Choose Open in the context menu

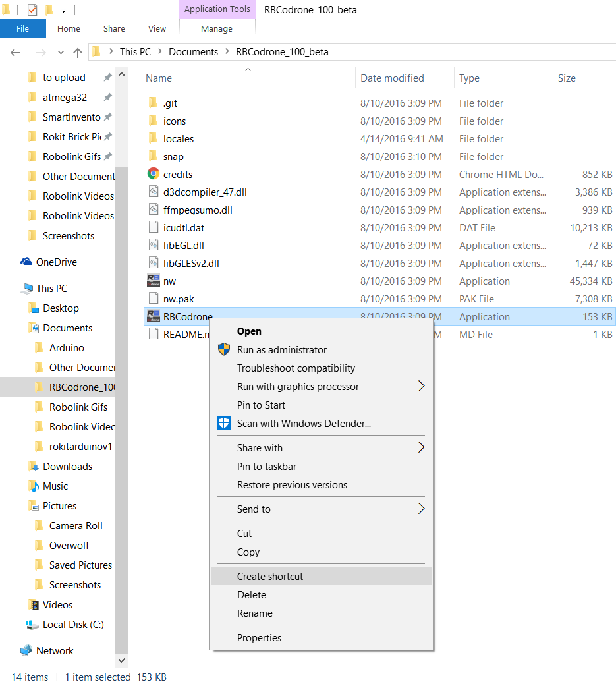[x=321, y=331]
